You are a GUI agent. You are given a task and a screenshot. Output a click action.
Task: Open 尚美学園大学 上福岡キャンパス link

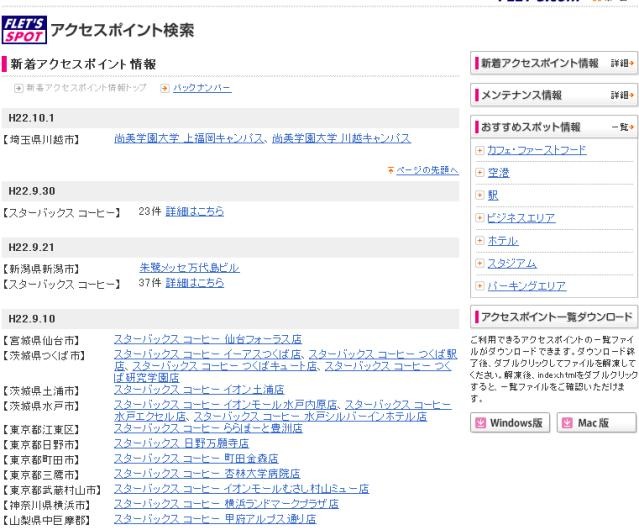(189, 139)
